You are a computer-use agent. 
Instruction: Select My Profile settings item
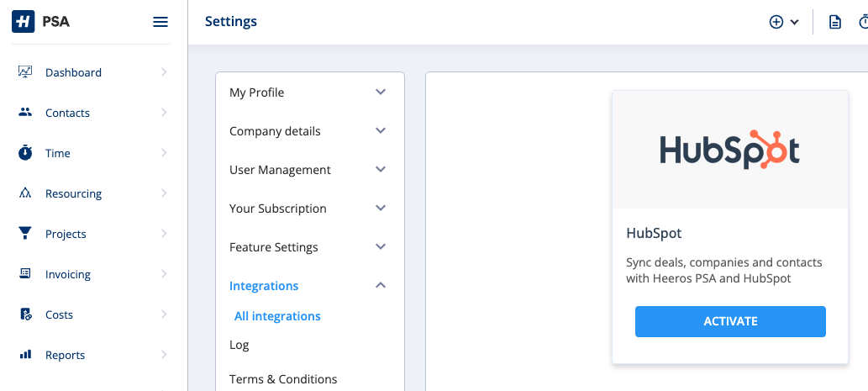[257, 92]
